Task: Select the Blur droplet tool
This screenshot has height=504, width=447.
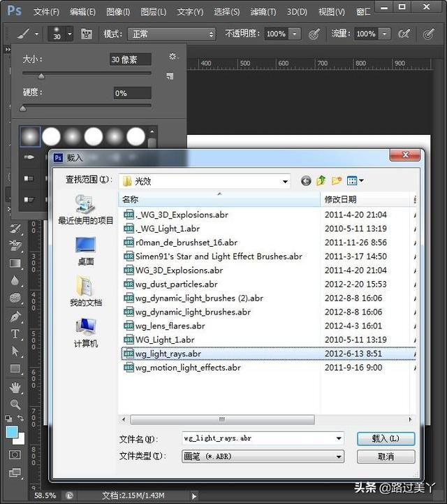Action: (15, 280)
